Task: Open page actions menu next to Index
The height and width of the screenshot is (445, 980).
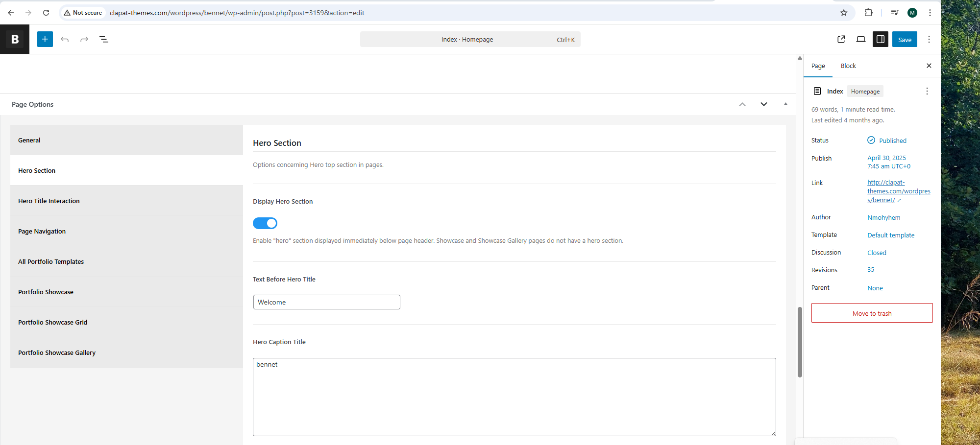Action: click(927, 91)
